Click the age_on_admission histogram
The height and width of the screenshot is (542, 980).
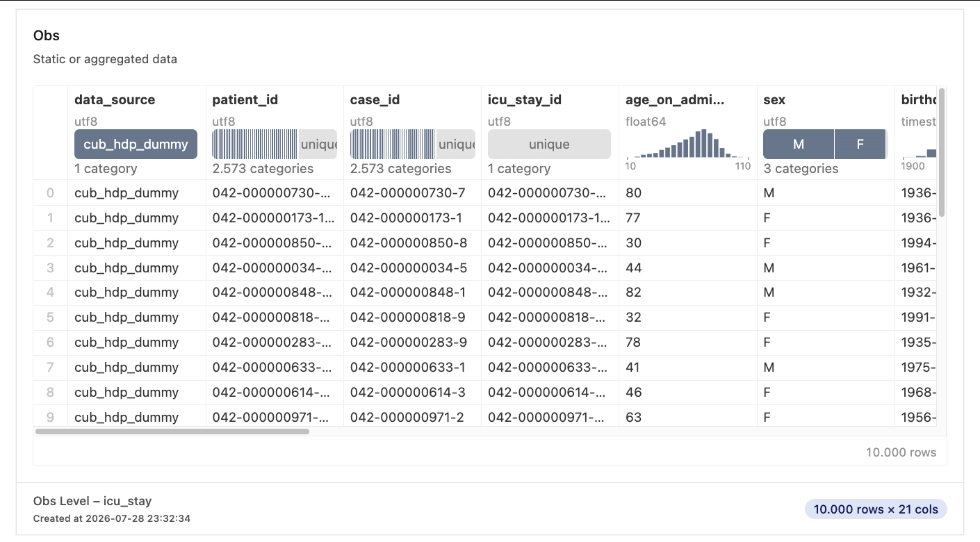click(687, 144)
